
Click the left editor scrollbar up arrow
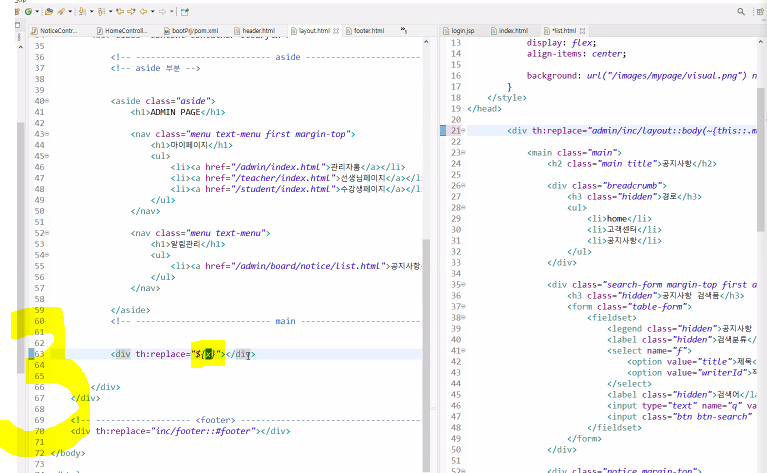tap(426, 42)
